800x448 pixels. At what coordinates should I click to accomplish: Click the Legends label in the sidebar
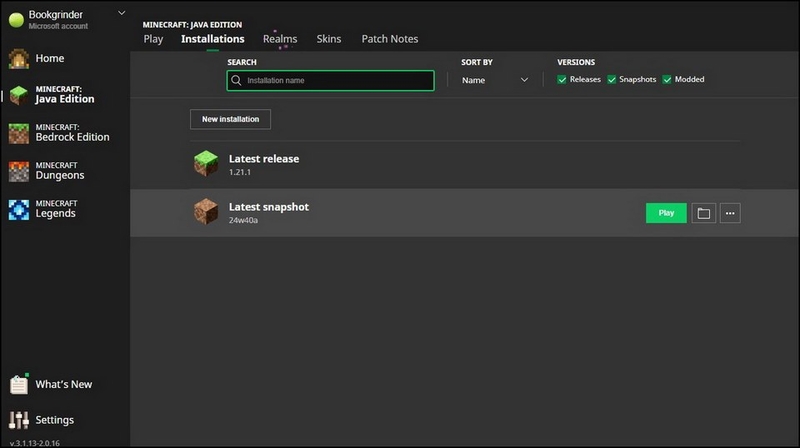pos(55,214)
